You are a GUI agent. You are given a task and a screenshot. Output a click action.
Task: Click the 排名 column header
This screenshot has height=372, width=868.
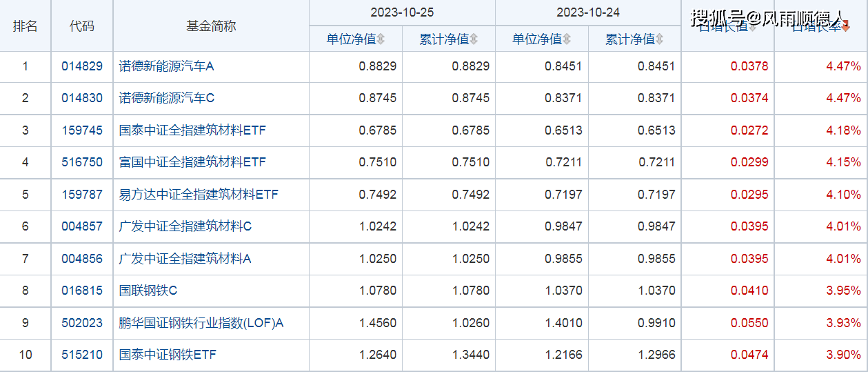coord(26,26)
